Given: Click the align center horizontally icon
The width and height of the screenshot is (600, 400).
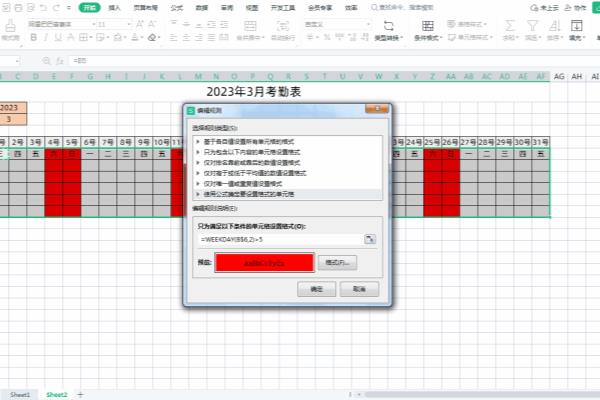Looking at the screenshot, I should coord(186,38).
